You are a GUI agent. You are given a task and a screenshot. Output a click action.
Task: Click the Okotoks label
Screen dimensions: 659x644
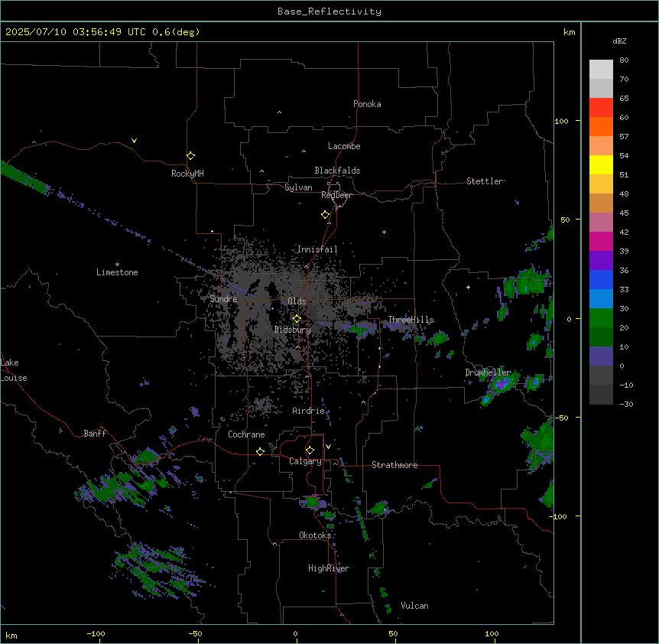point(315,535)
